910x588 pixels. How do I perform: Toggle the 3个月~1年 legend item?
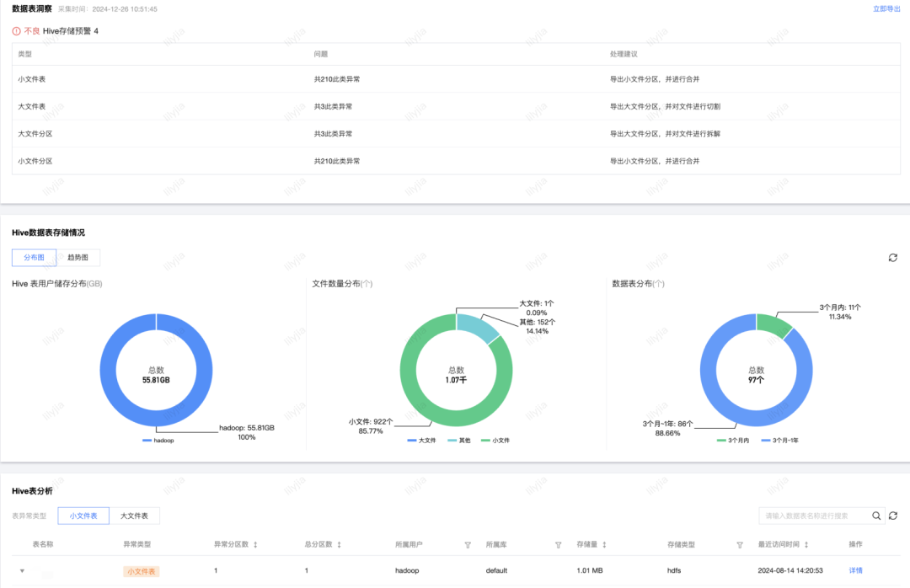point(780,441)
